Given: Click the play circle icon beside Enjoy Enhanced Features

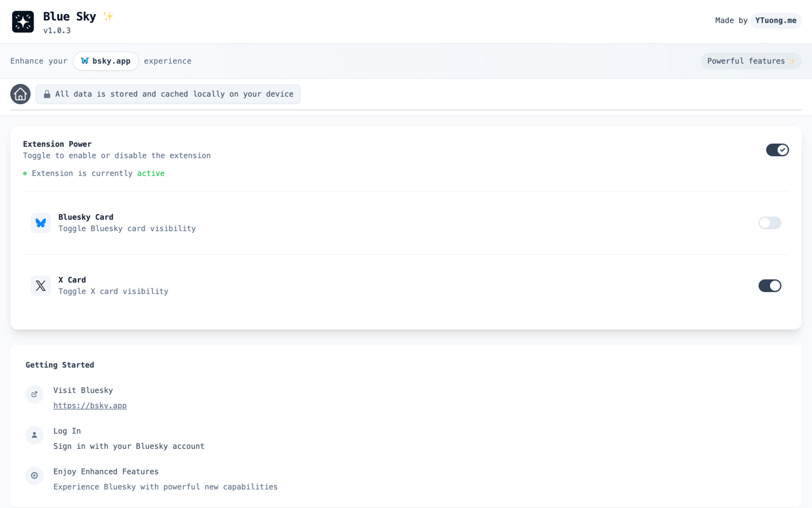Looking at the screenshot, I should pyautogui.click(x=34, y=476).
